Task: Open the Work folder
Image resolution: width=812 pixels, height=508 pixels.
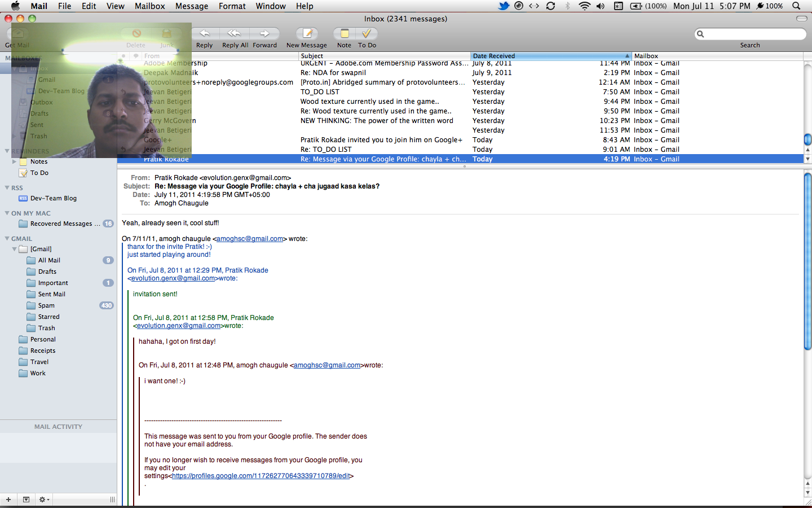Action: click(38, 373)
